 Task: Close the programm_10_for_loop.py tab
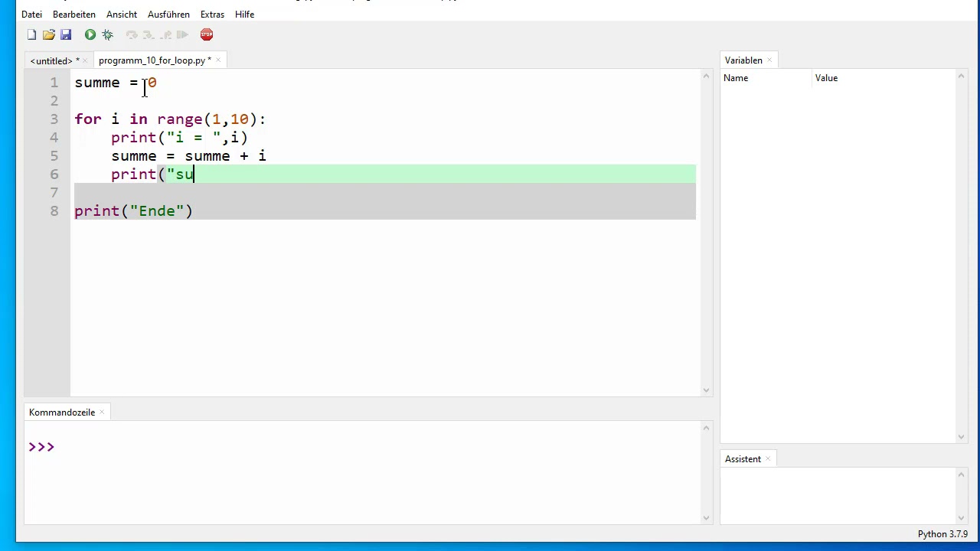218,60
